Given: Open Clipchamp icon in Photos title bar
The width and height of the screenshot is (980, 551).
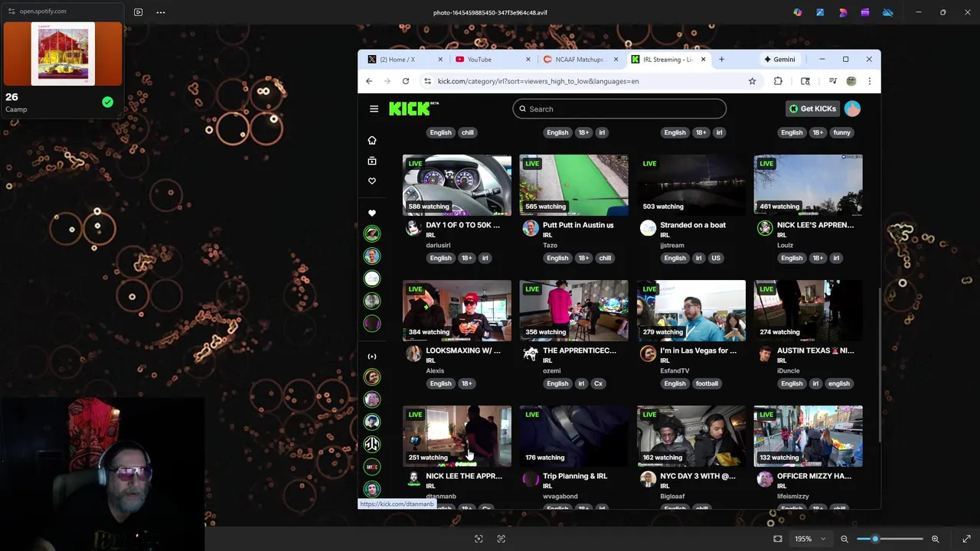Looking at the screenshot, I should tap(865, 12).
